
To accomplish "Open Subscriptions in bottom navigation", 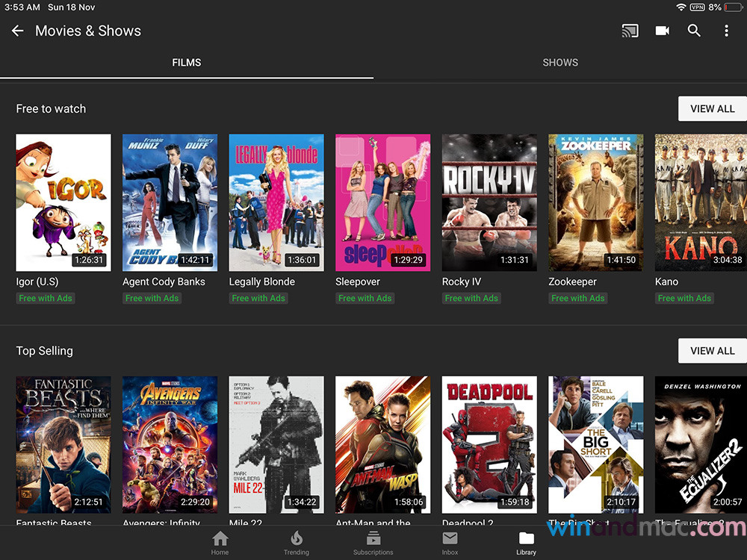I will pos(373,543).
